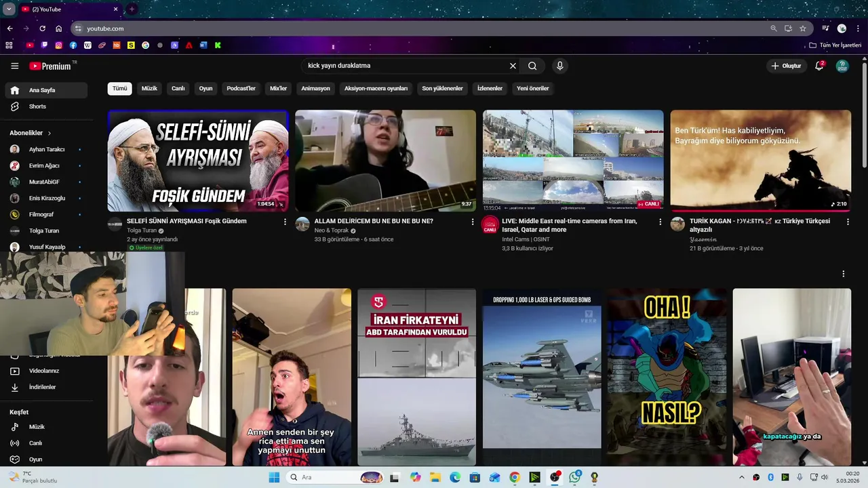Open the Instagram bookmark icon
Image resolution: width=868 pixels, height=488 pixels.
(59, 45)
